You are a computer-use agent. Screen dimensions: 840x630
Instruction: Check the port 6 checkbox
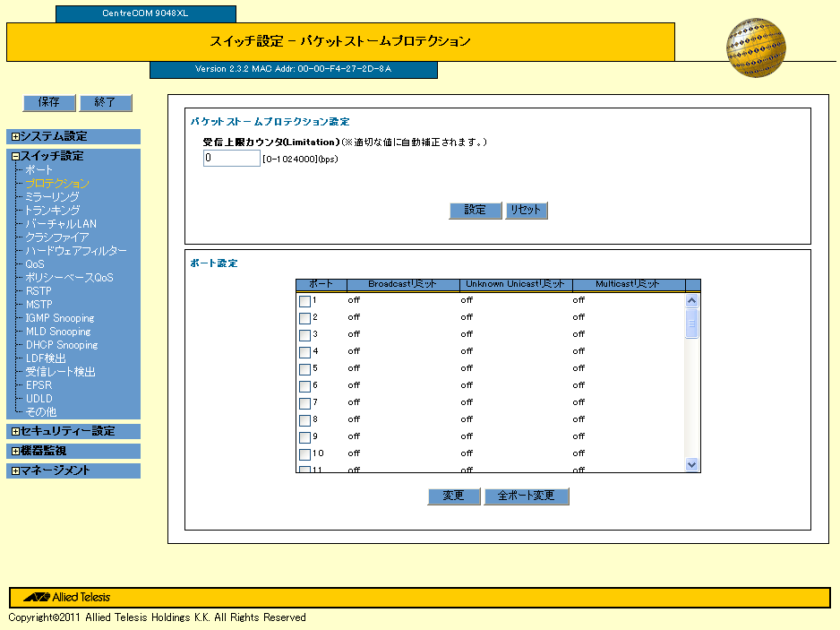[x=304, y=386]
